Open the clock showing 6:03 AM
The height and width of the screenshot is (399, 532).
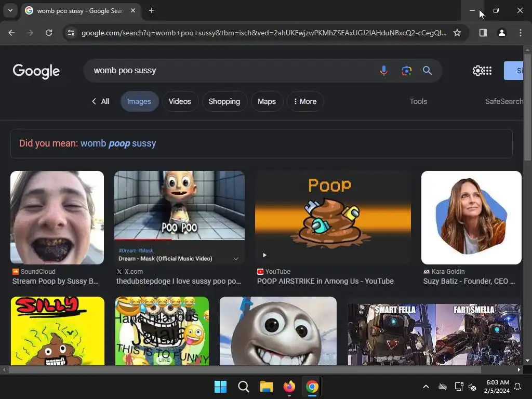pos(497,387)
